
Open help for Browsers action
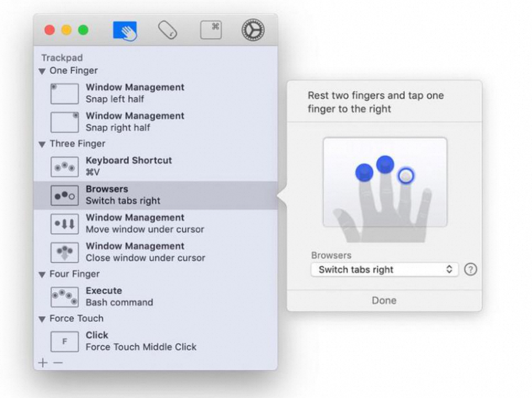tap(471, 270)
